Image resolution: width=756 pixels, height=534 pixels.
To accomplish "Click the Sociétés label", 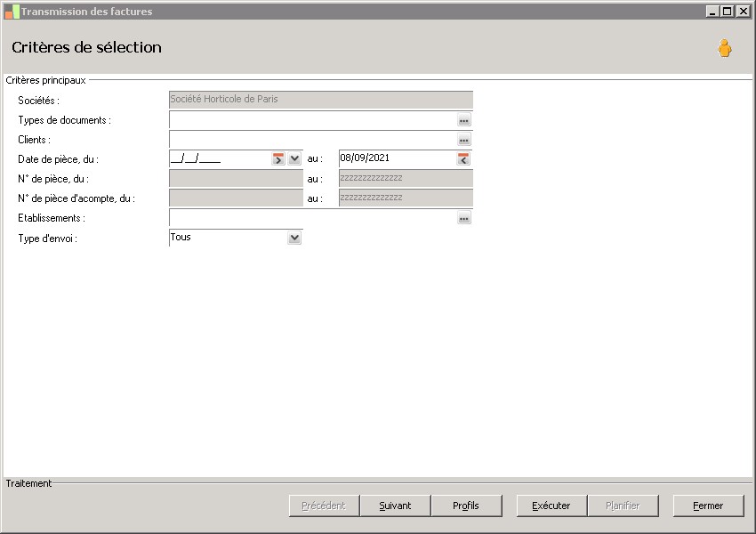I will pos(38,101).
